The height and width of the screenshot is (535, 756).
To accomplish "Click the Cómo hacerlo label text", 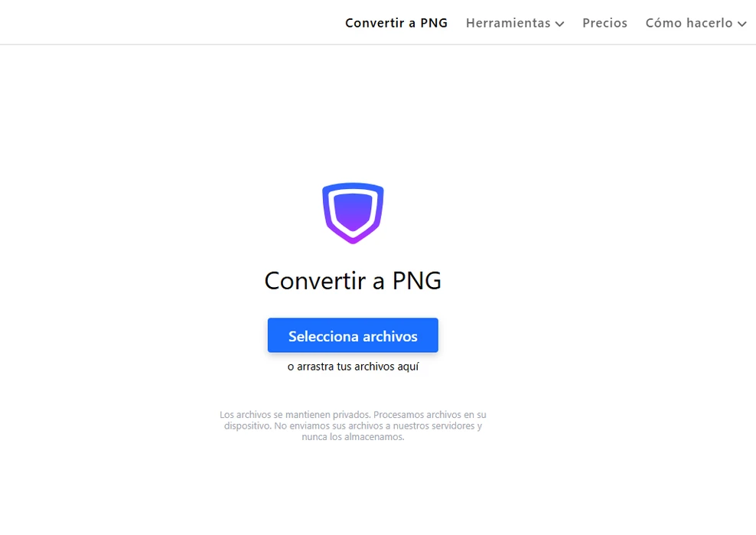I will (689, 23).
